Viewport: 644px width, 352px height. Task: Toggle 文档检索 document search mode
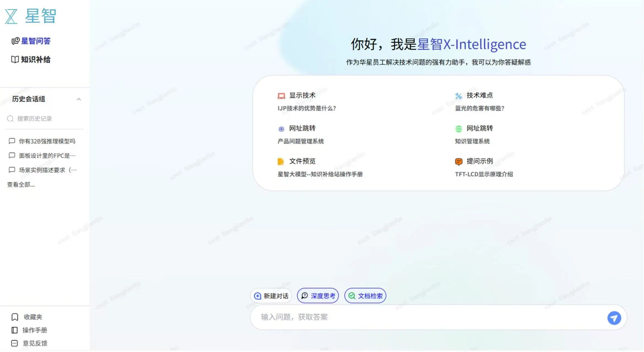tap(365, 296)
